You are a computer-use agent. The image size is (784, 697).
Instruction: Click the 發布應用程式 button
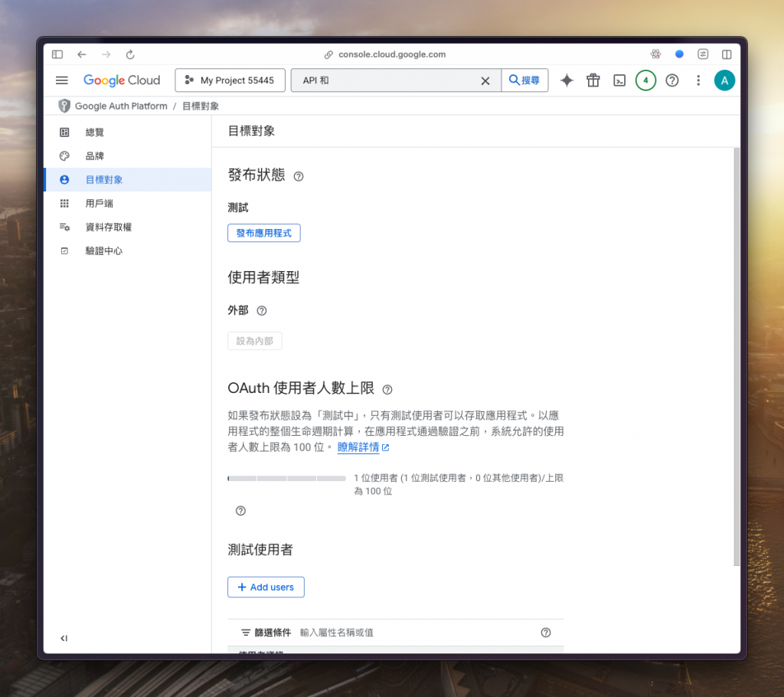264,233
